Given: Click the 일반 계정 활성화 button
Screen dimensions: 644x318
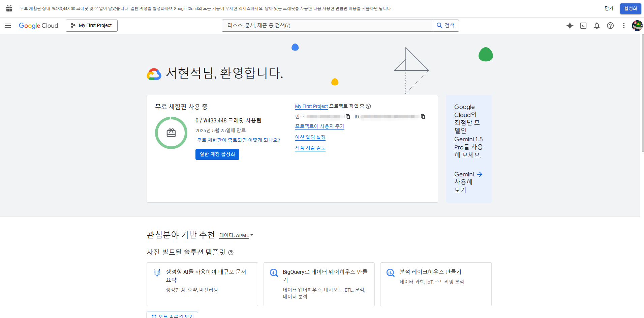Looking at the screenshot, I should click(x=217, y=154).
